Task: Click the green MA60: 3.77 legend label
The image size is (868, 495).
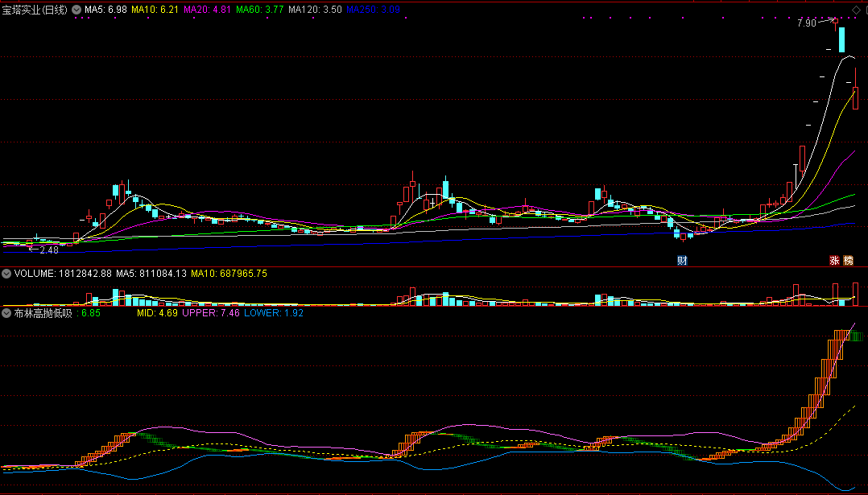Action: pyautogui.click(x=259, y=10)
